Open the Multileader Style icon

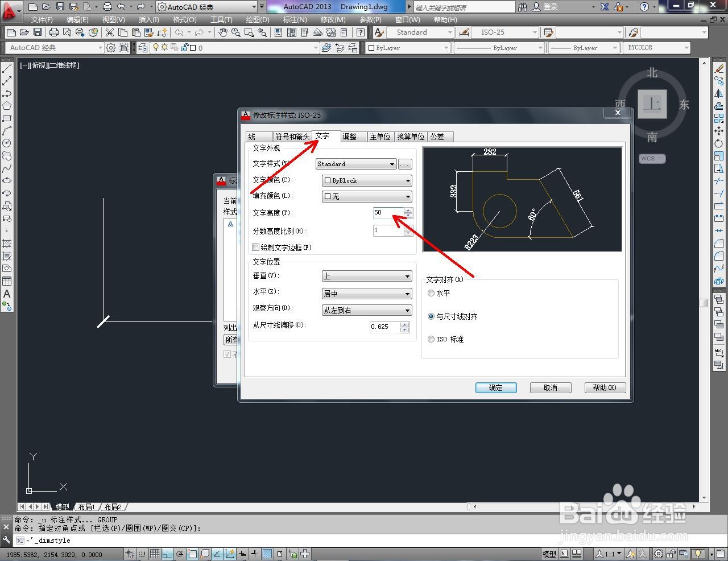634,32
